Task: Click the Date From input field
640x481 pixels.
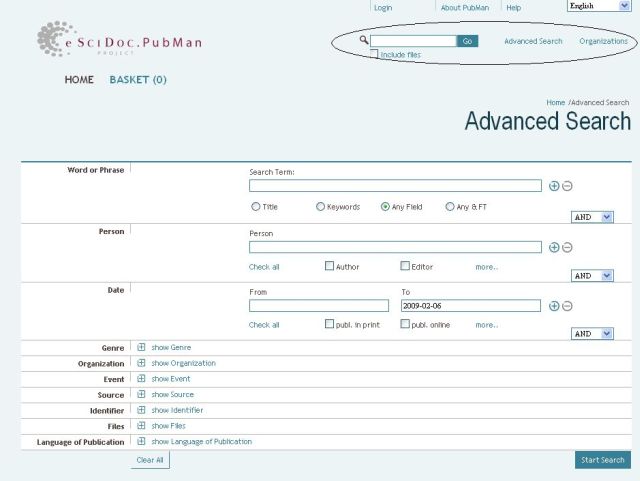Action: [318, 306]
